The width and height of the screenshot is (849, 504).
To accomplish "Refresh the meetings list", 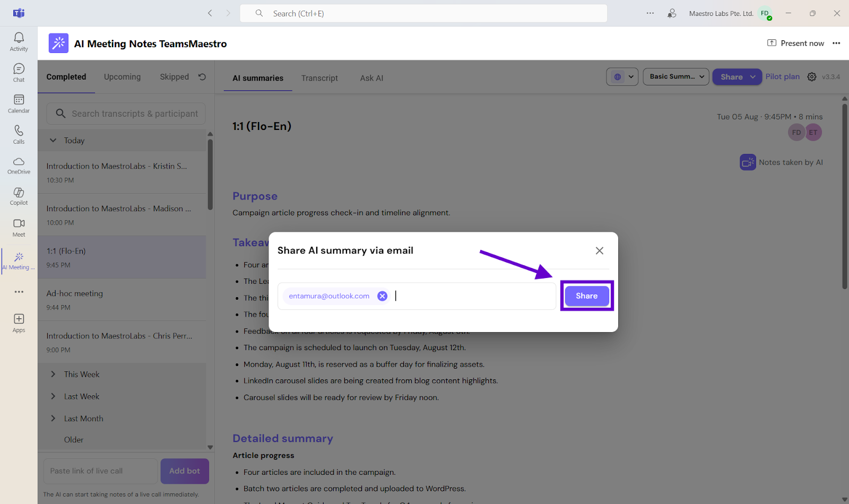I will (202, 77).
